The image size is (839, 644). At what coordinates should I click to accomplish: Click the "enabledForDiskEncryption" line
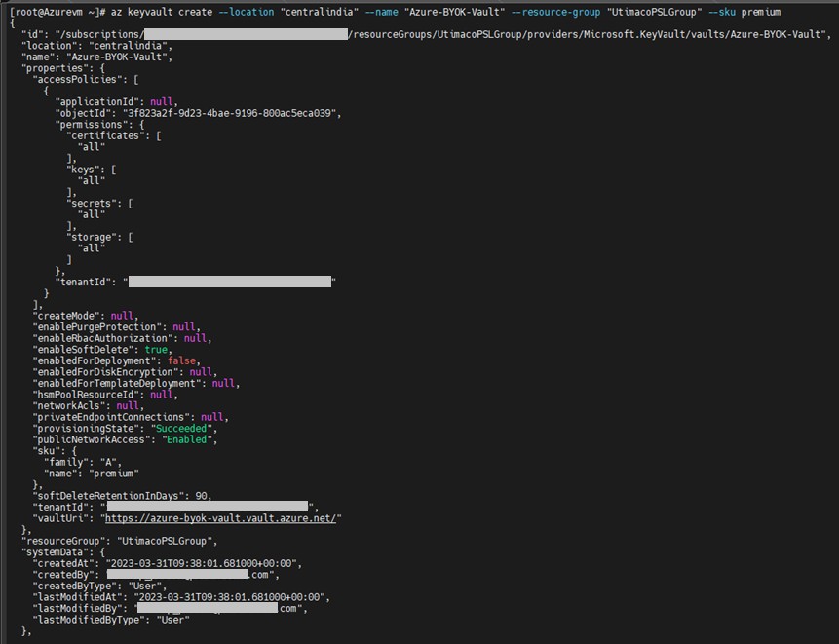125,372
